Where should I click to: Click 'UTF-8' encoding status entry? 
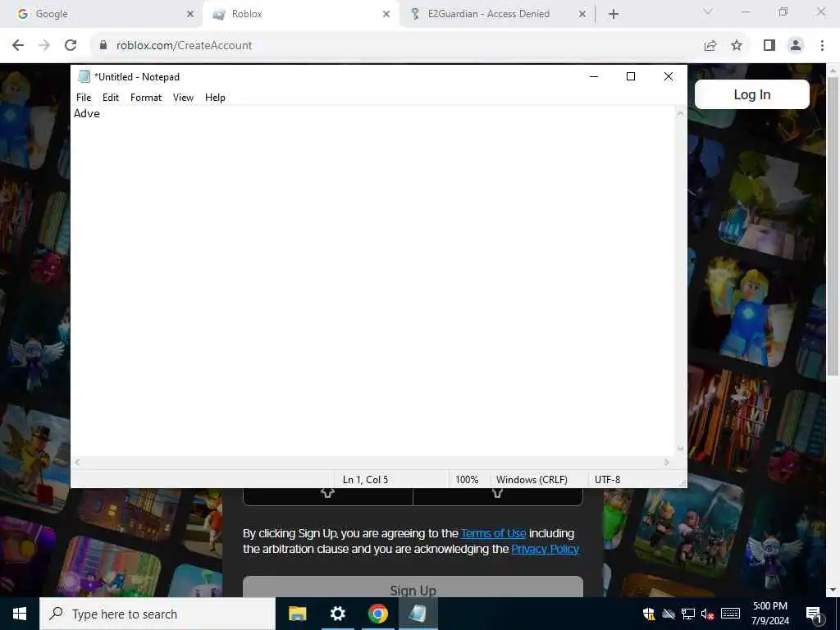coord(608,479)
